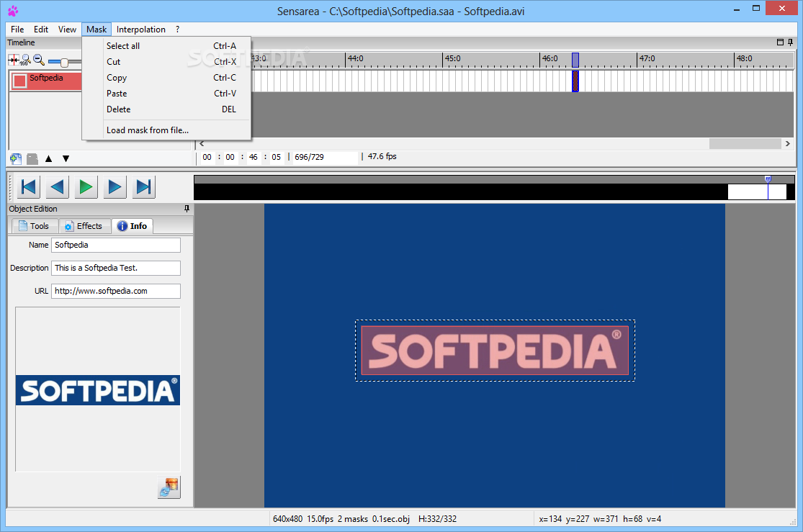
Task: Open the Interpolation menu
Action: click(141, 30)
